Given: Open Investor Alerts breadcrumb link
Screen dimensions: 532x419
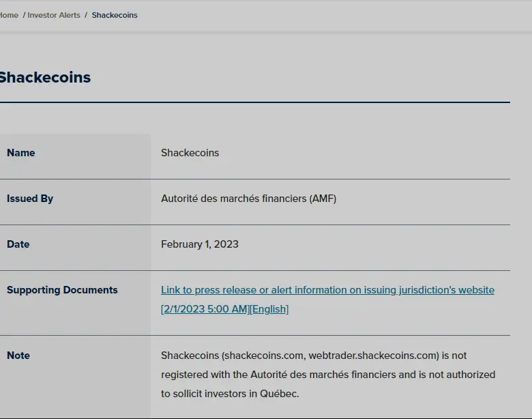Looking at the screenshot, I should point(54,15).
